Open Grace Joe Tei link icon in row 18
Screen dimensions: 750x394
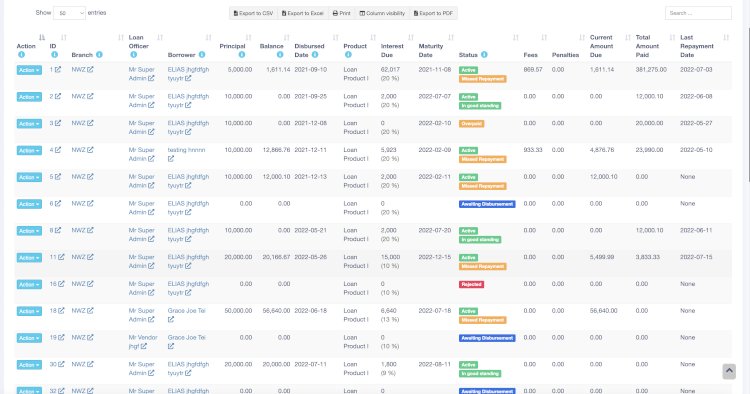click(171, 319)
